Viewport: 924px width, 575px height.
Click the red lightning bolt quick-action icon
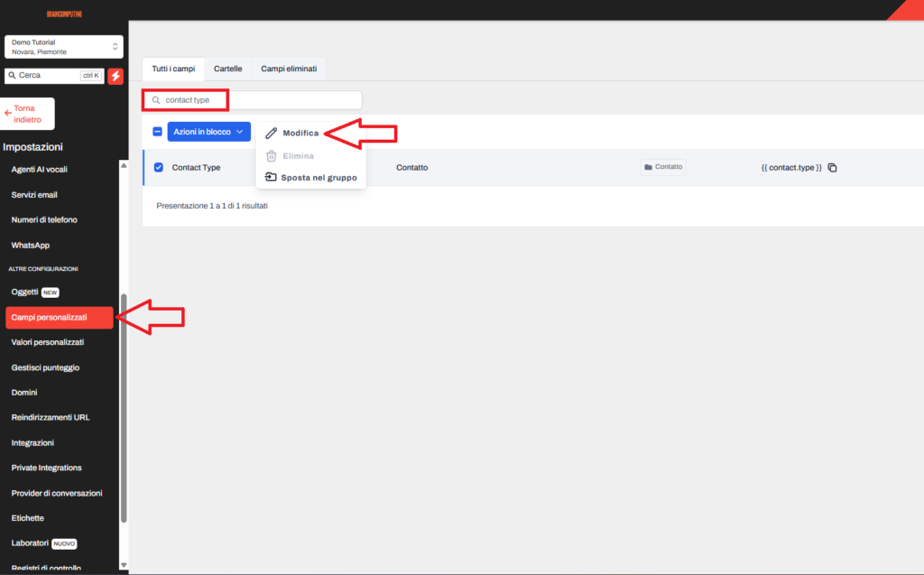point(115,76)
